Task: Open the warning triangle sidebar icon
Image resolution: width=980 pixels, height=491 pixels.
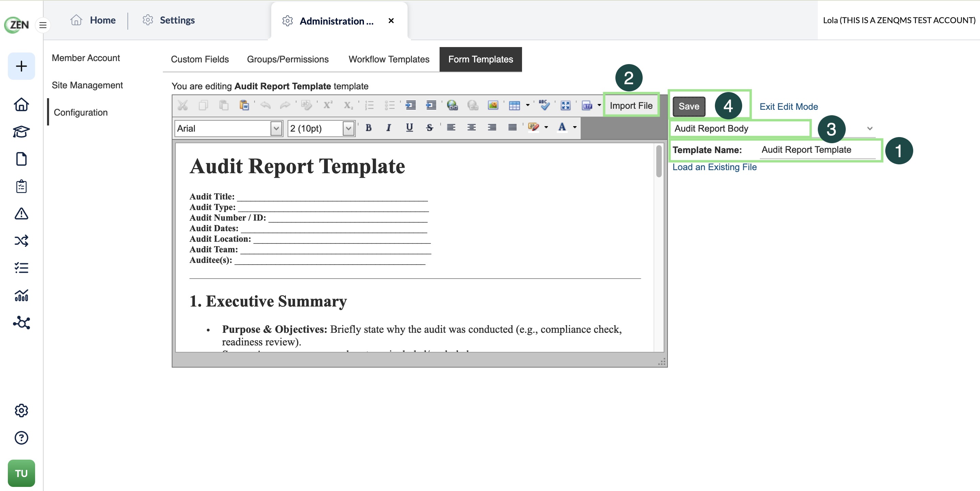Action: click(21, 213)
